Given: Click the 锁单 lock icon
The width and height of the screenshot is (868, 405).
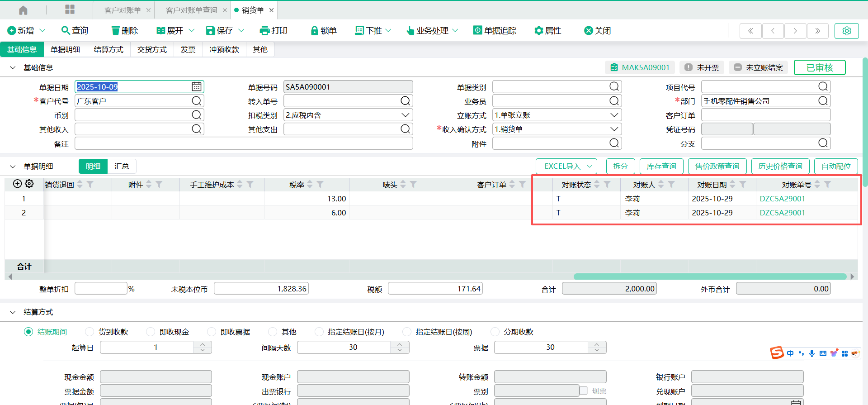Looking at the screenshot, I should [315, 31].
